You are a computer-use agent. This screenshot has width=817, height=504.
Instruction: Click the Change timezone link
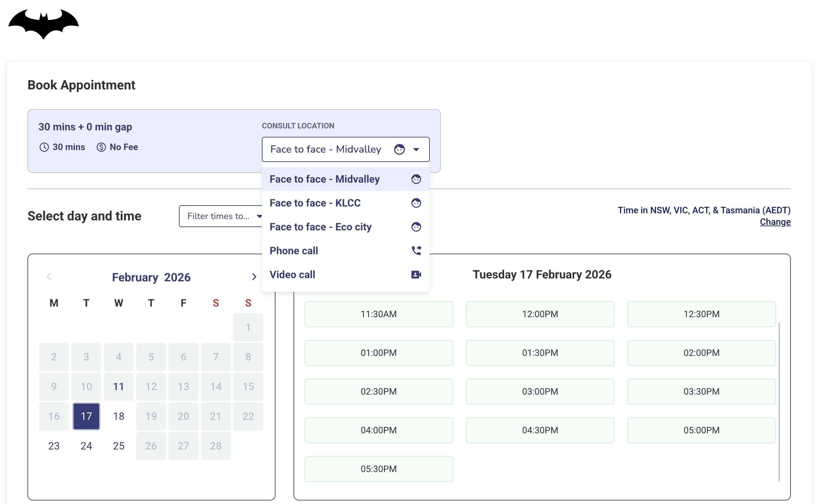pos(775,222)
